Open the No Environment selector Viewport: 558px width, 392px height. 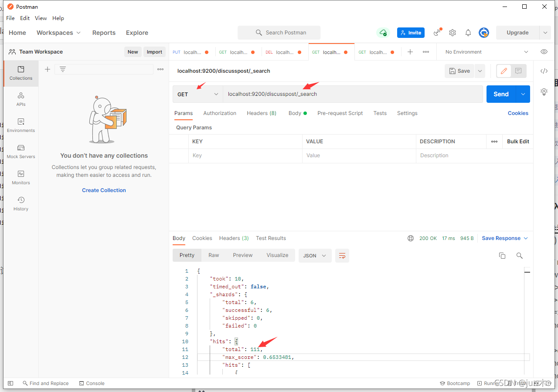(x=487, y=52)
